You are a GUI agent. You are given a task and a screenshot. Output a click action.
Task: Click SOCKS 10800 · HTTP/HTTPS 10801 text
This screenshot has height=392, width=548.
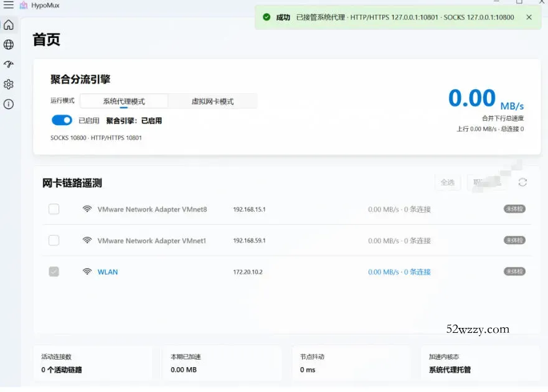point(96,138)
